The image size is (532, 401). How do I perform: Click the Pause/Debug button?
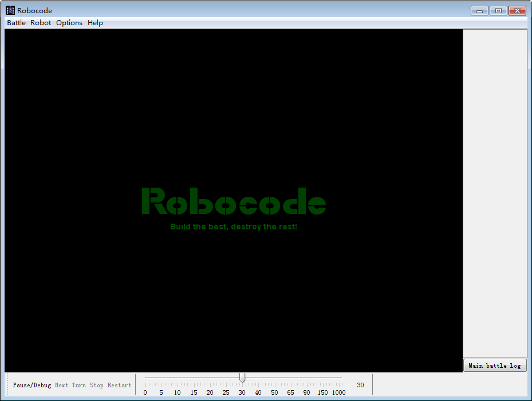tap(32, 385)
